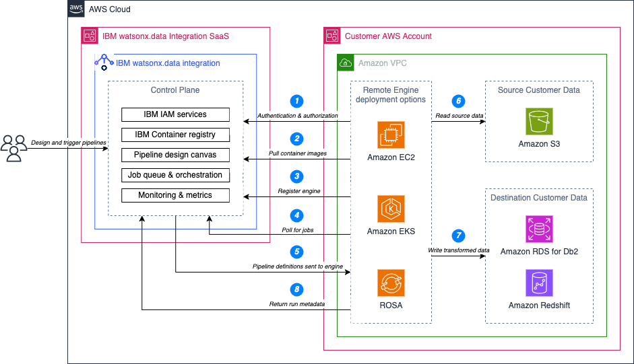634x364 pixels.
Task: Click the AWS Cloud label
Action: pyautogui.click(x=110, y=9)
